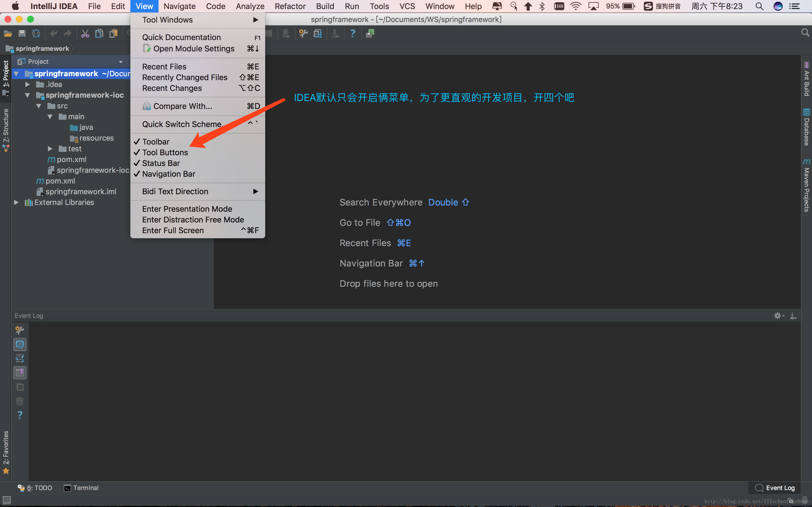The image size is (812, 507).
Task: Select the resources folder
Action: coord(92,138)
